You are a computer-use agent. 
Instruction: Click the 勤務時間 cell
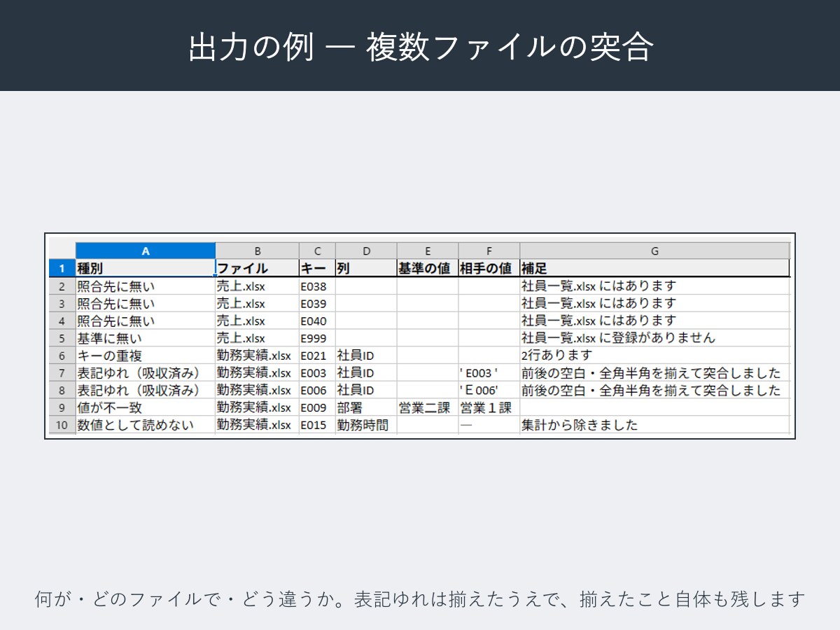[x=367, y=425]
